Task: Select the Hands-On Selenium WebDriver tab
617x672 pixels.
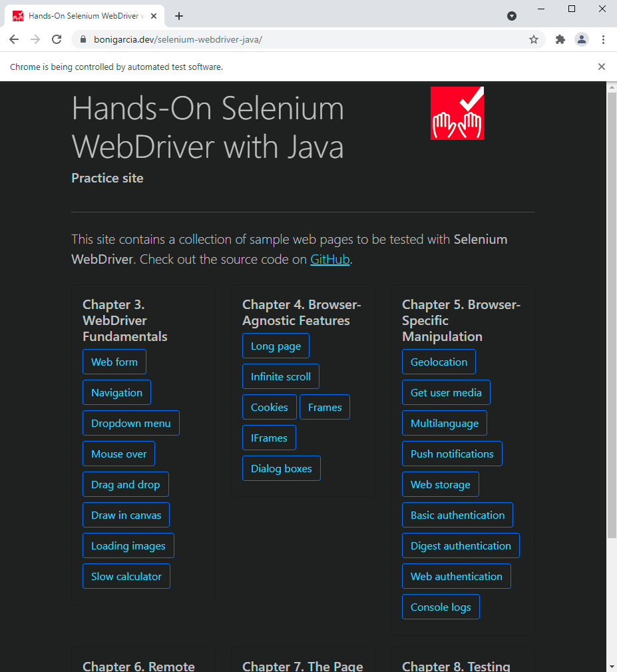Action: [x=83, y=16]
